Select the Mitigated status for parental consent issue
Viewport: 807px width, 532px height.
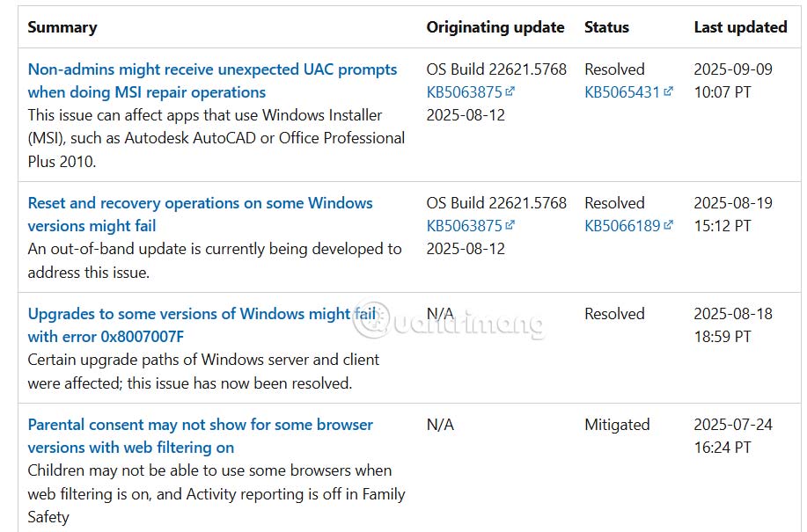tap(617, 424)
